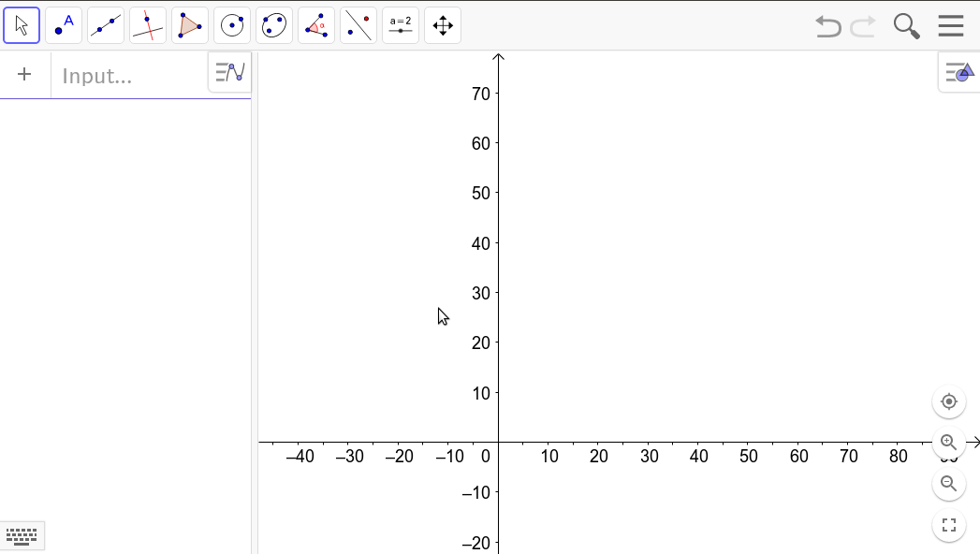Expand a new algebra row with plus
980x554 pixels.
coord(24,74)
